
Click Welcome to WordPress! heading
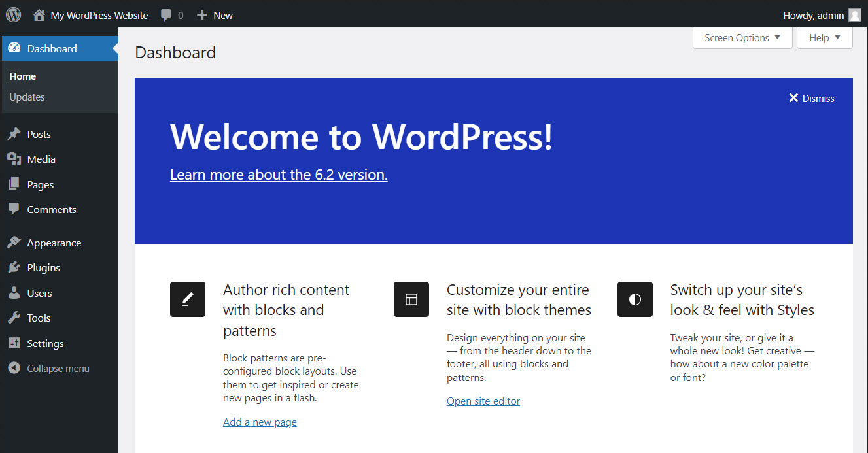362,137
